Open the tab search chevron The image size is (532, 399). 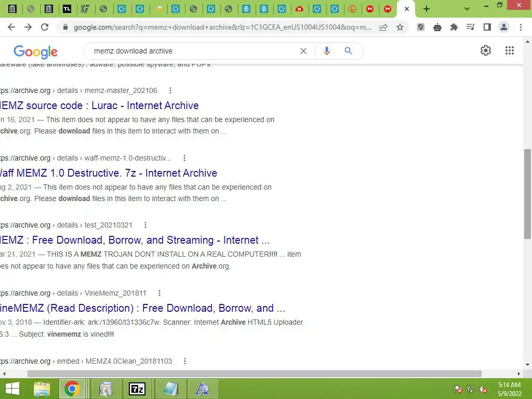467,9
